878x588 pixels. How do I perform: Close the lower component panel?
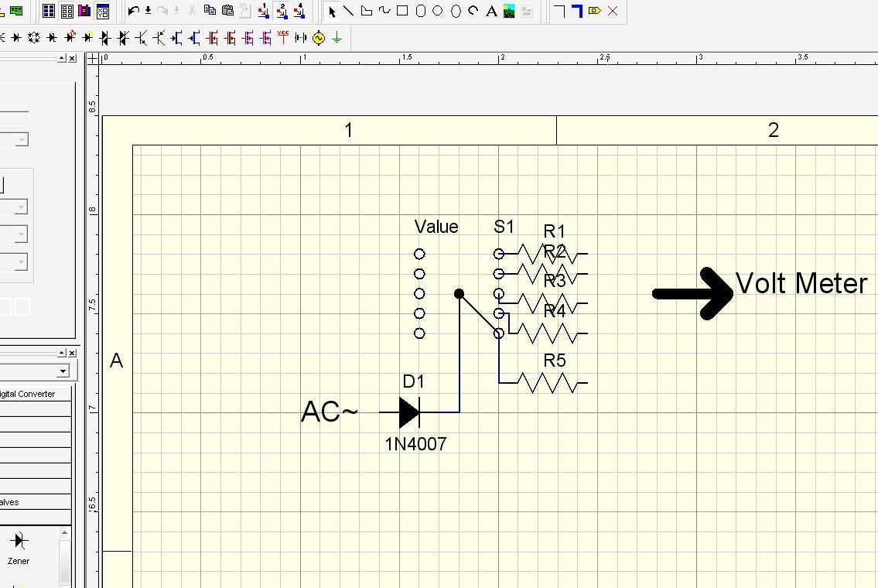[x=72, y=353]
